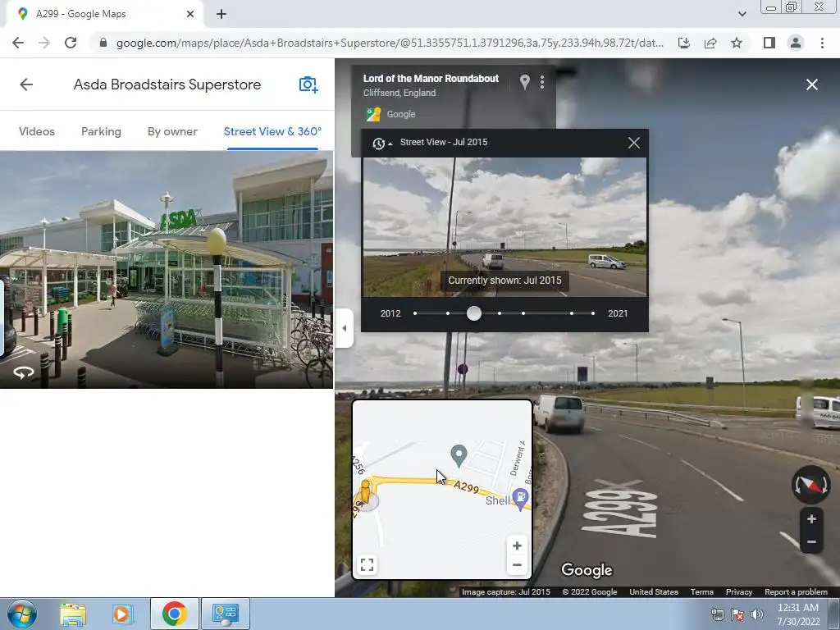The height and width of the screenshot is (630, 840).
Task: Close the A299 - Google Maps tab
Action: point(190,14)
